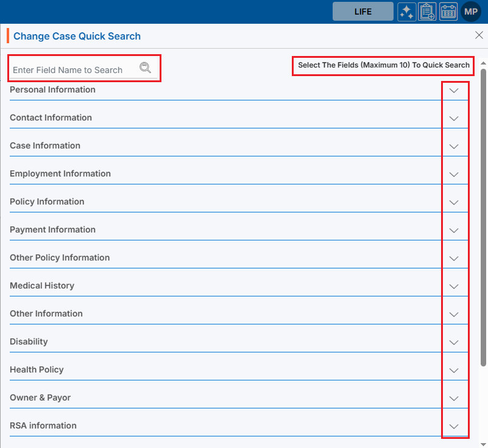Click the magnifier search icon

145,68
